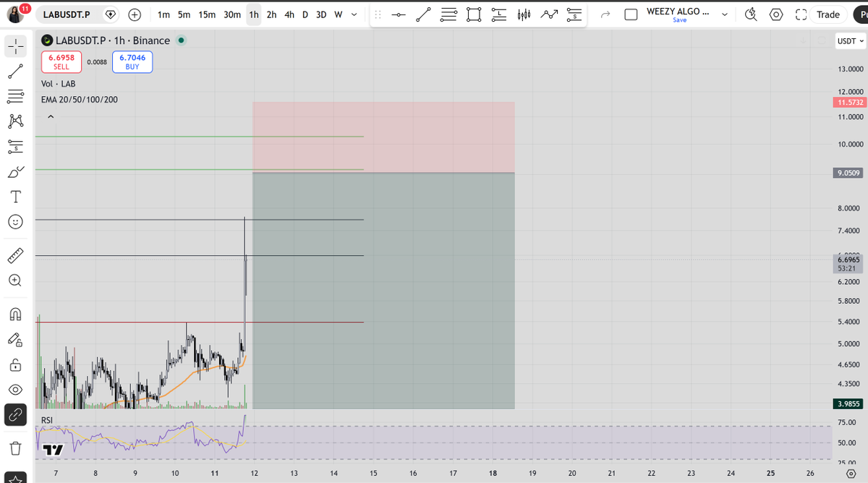Click the Trade button
The image size is (868, 483).
828,14
